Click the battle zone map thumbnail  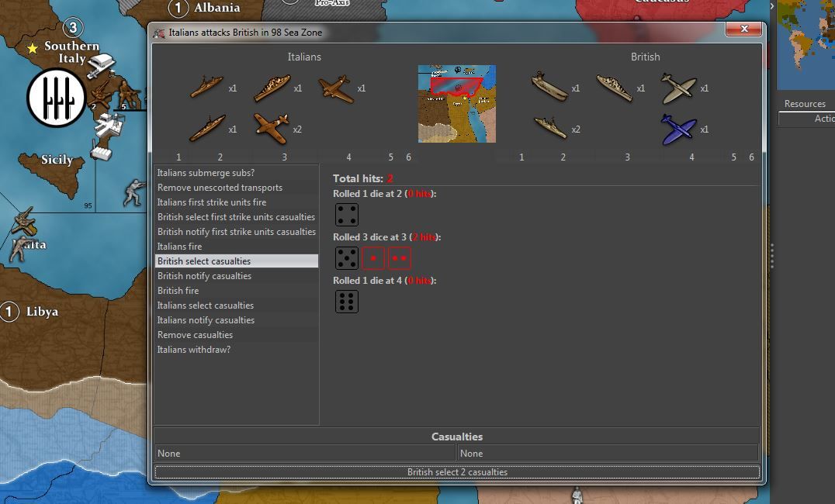[x=456, y=104]
